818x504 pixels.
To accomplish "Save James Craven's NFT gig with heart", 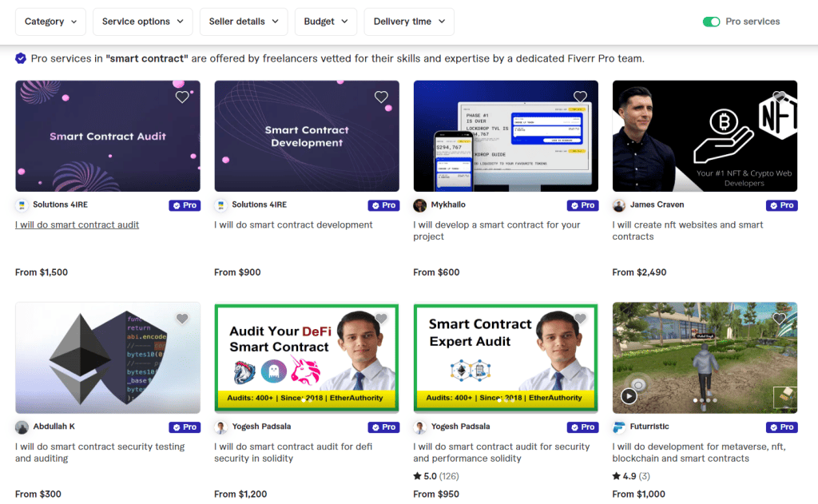I will point(779,97).
